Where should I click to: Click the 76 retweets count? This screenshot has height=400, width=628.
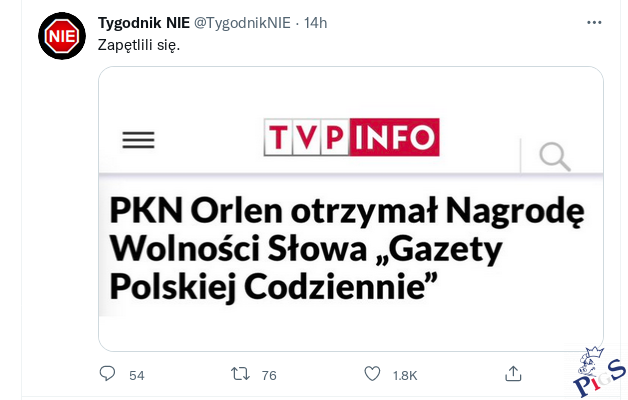click(x=268, y=375)
